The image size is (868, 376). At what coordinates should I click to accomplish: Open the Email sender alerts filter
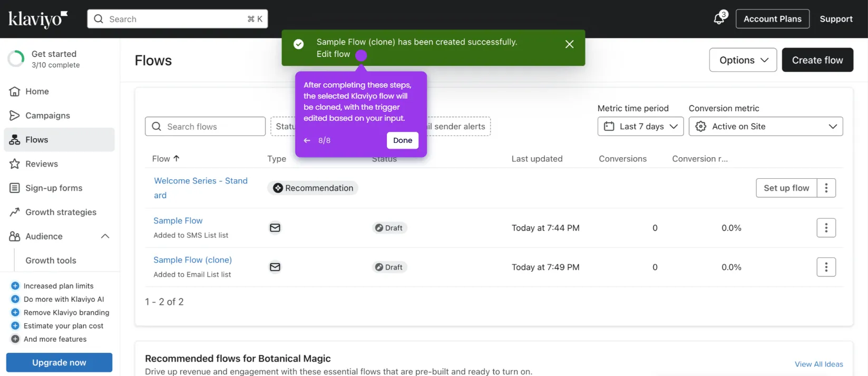coord(459,127)
